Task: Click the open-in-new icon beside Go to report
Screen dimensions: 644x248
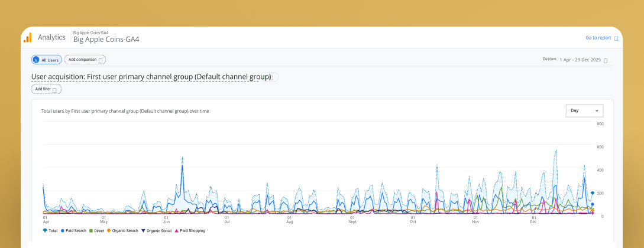Action: click(x=616, y=38)
